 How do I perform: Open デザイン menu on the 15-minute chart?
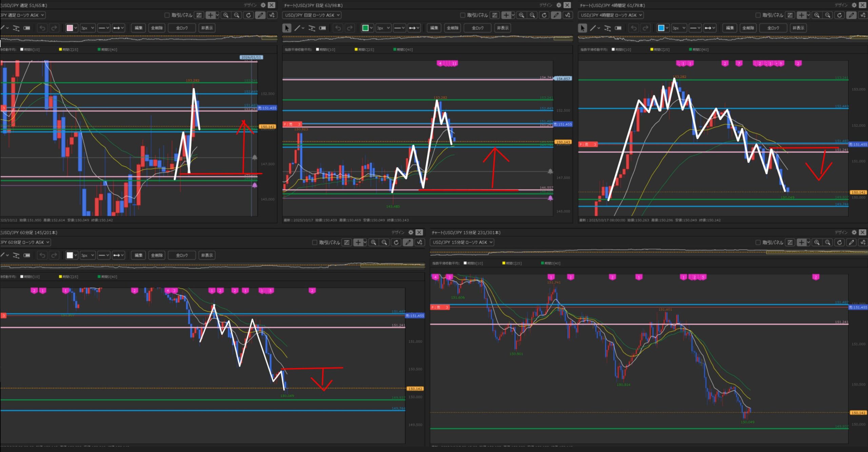841,232
